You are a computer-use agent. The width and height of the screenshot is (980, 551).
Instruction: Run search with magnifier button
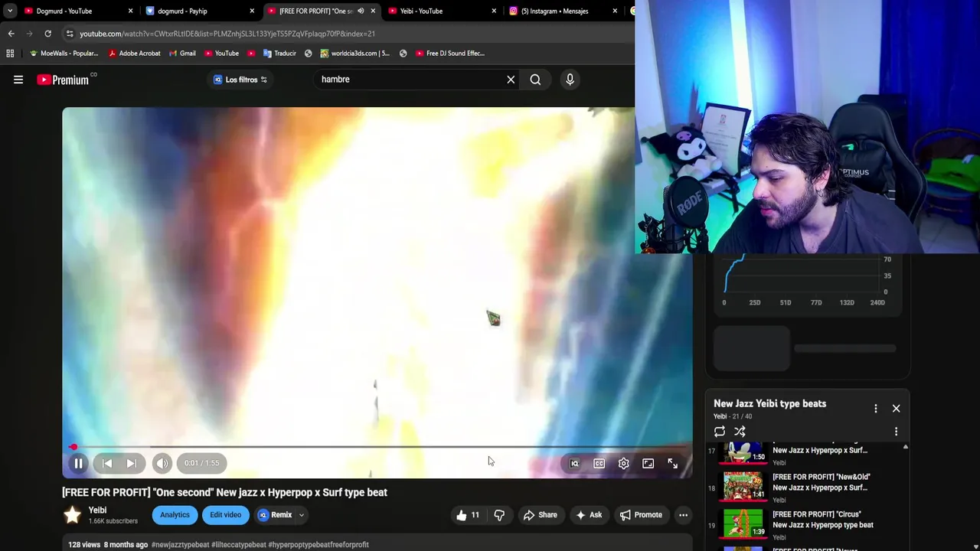tap(535, 80)
